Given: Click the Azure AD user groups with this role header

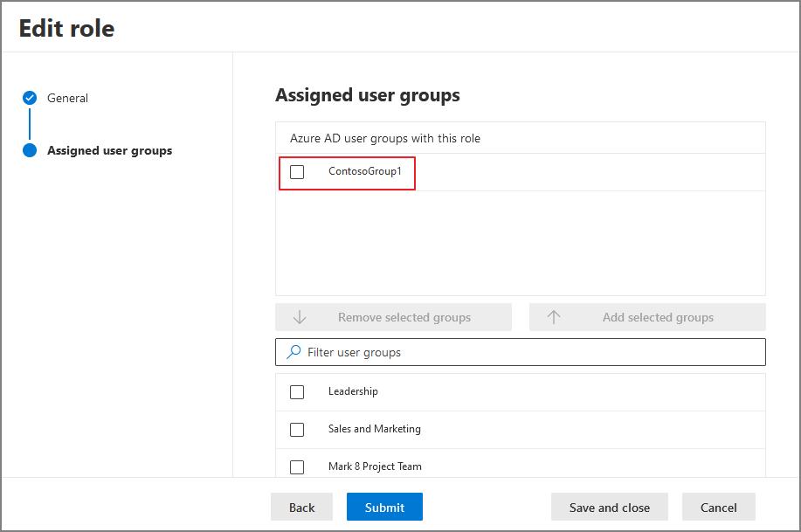Looking at the screenshot, I should click(385, 139).
